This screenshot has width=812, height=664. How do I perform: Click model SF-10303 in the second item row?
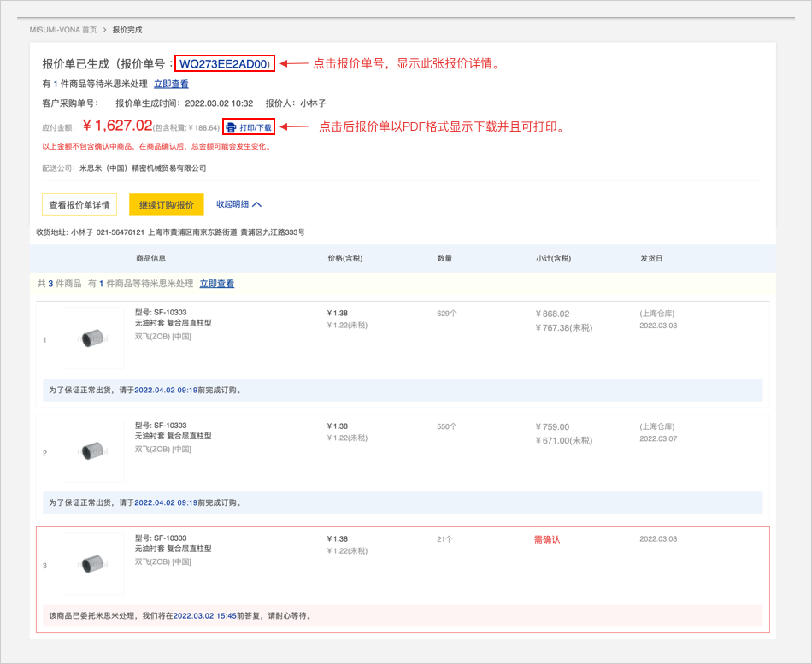(161, 426)
